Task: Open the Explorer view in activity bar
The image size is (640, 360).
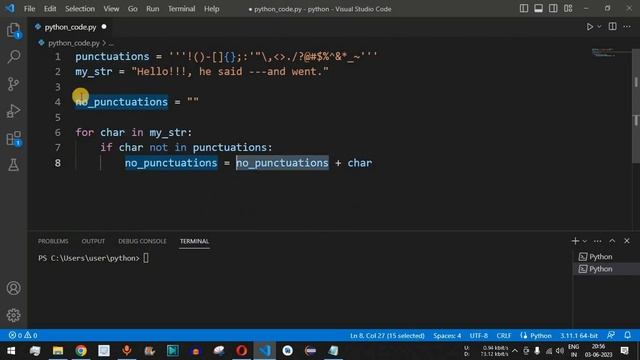Action: [x=13, y=30]
